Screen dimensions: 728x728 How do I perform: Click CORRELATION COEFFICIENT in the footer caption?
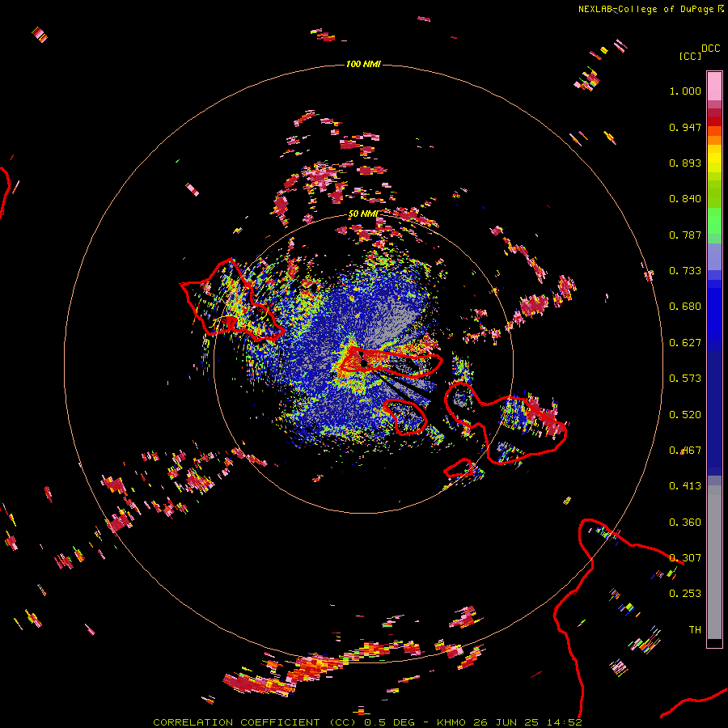click(x=236, y=722)
